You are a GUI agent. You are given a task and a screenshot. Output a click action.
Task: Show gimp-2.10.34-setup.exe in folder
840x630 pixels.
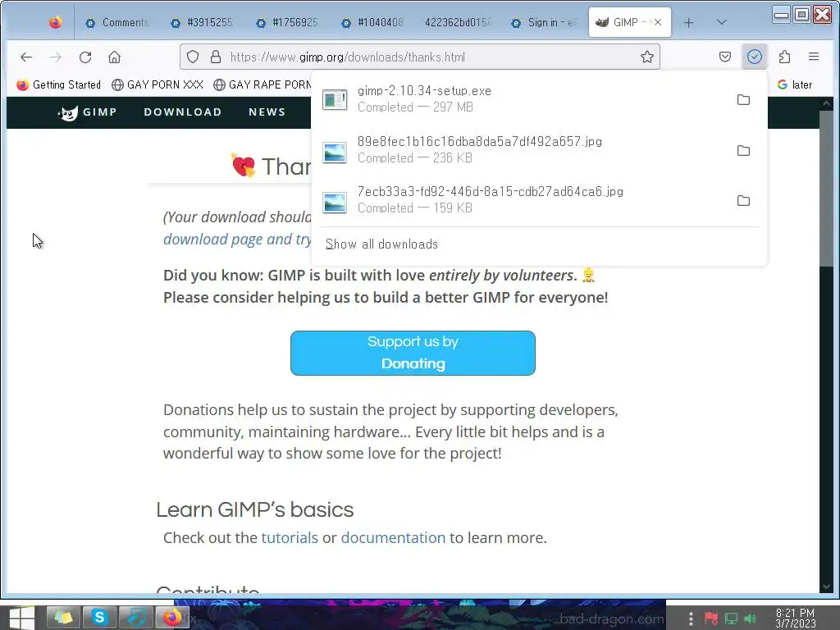(x=743, y=99)
